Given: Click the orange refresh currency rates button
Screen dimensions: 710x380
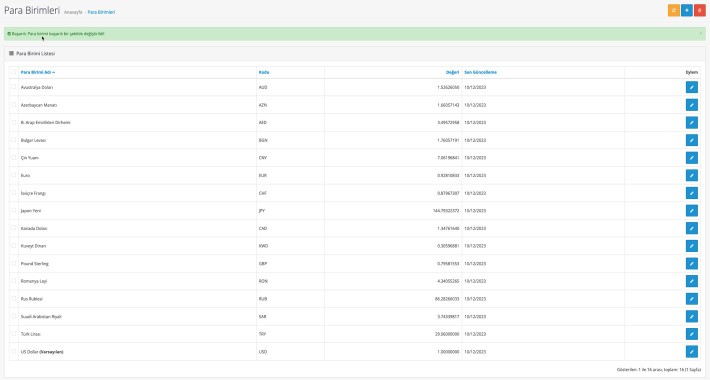Looking at the screenshot, I should (674, 10).
